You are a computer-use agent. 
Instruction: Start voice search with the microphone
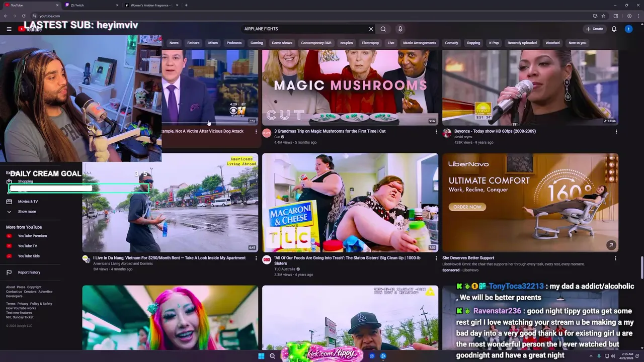400,29
